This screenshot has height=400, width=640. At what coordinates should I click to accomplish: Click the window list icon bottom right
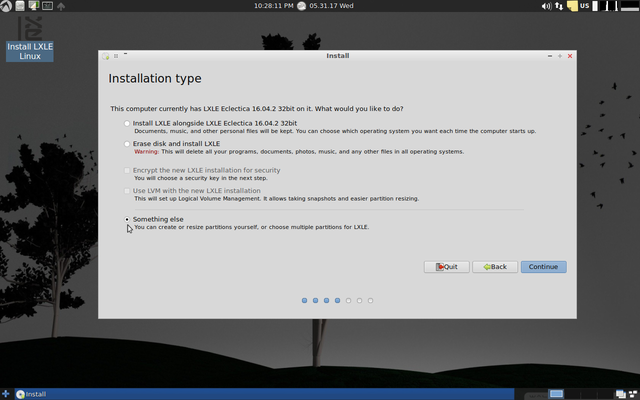tap(633, 394)
